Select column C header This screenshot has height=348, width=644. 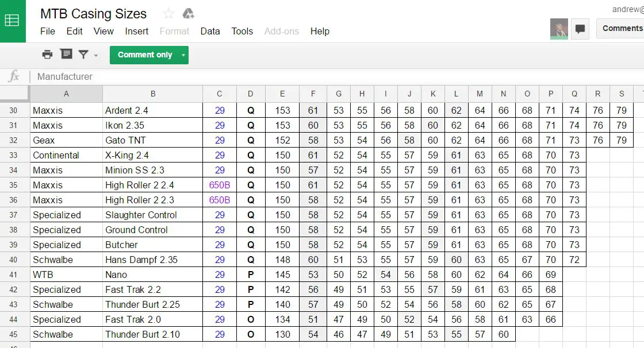tap(220, 94)
